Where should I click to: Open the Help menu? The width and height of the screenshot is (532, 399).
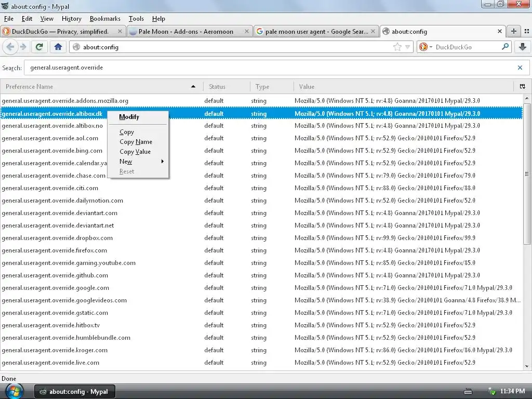[158, 19]
